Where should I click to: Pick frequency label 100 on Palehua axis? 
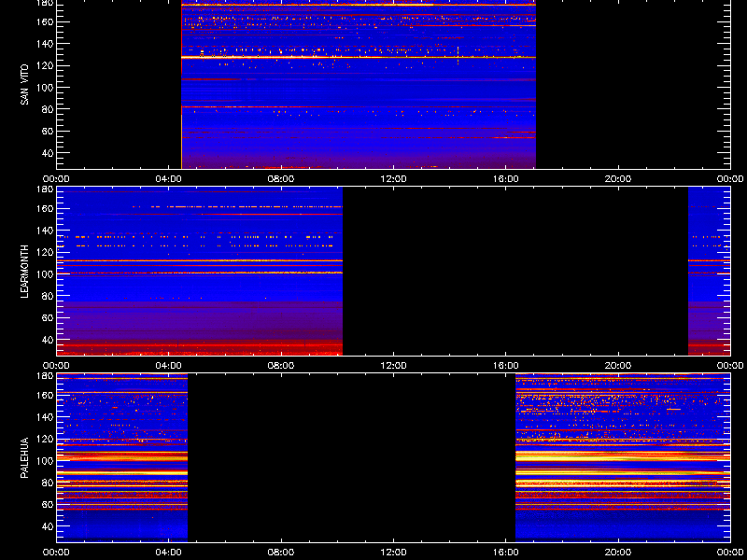[44, 461]
